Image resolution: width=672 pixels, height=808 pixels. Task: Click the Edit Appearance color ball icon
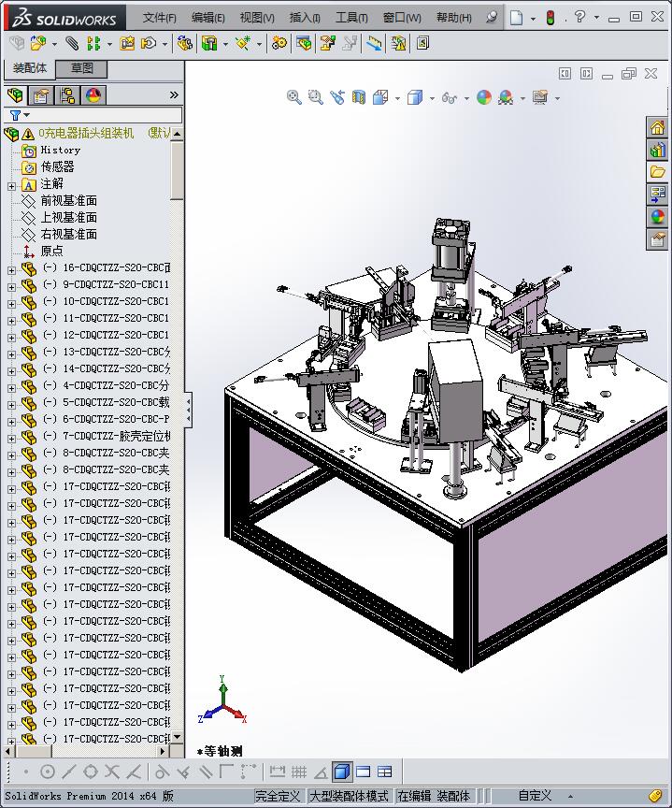point(483,97)
